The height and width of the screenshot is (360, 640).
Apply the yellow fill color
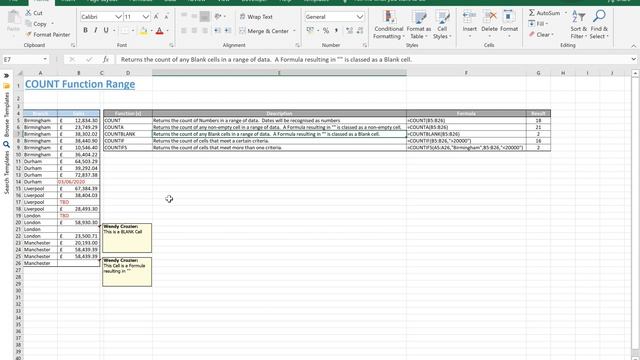[143, 31]
